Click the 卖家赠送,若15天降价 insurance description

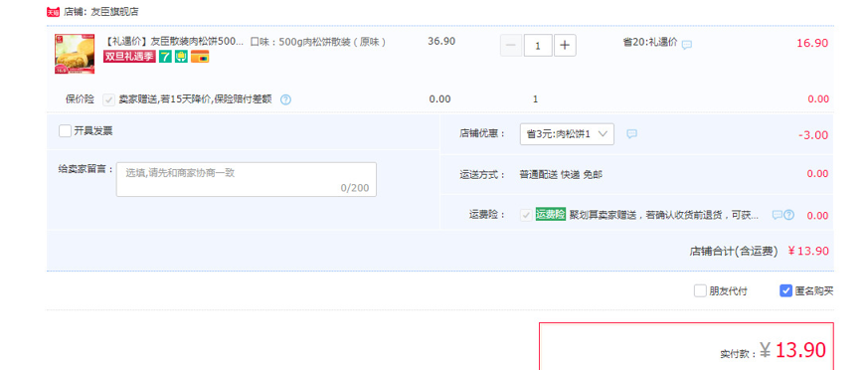tap(196, 99)
